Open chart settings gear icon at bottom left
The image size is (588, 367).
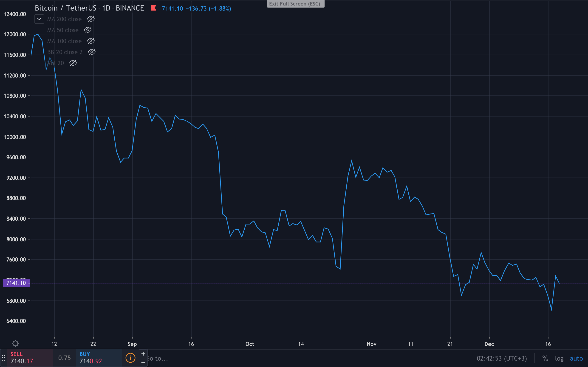pyautogui.click(x=15, y=343)
